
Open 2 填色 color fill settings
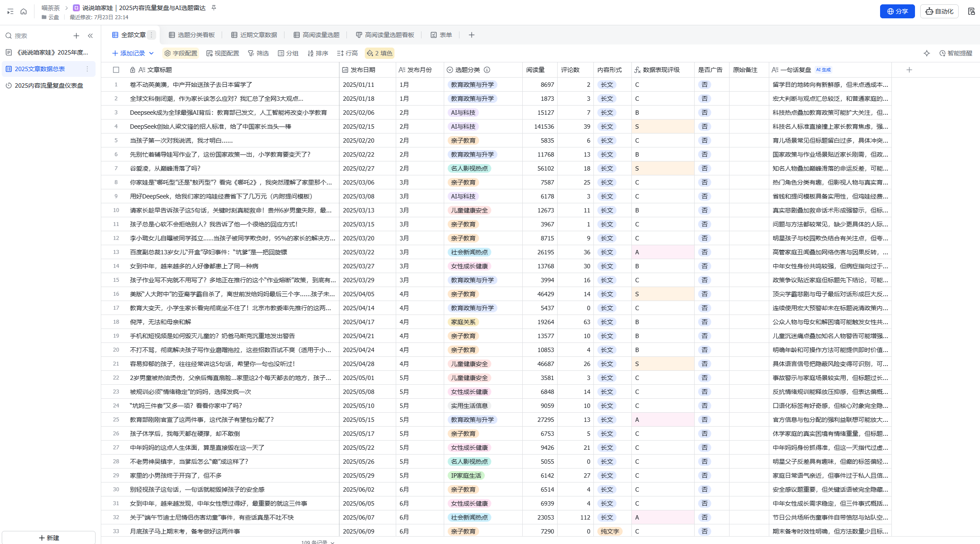tap(380, 53)
